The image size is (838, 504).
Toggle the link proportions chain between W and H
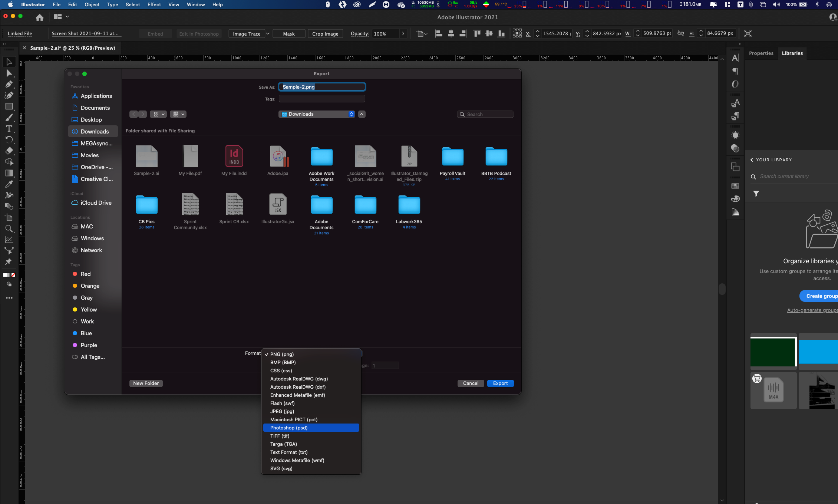coord(681,33)
